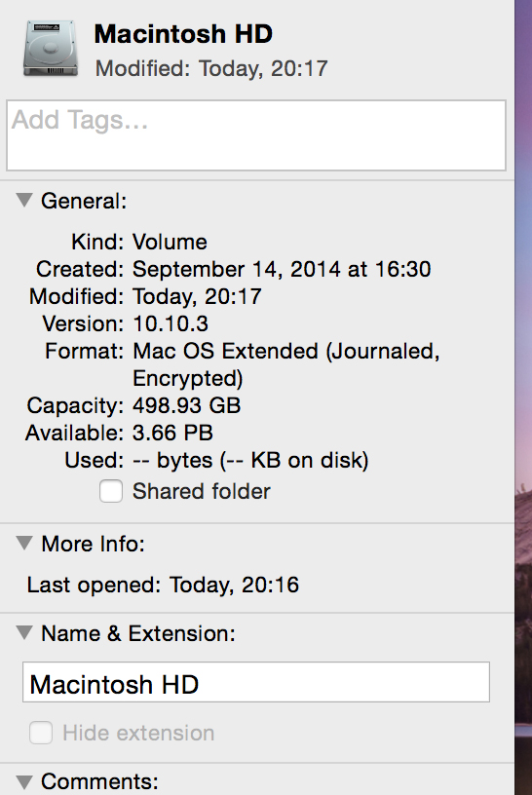Collapse the More Info section triangle
532x795 pixels.
point(24,543)
